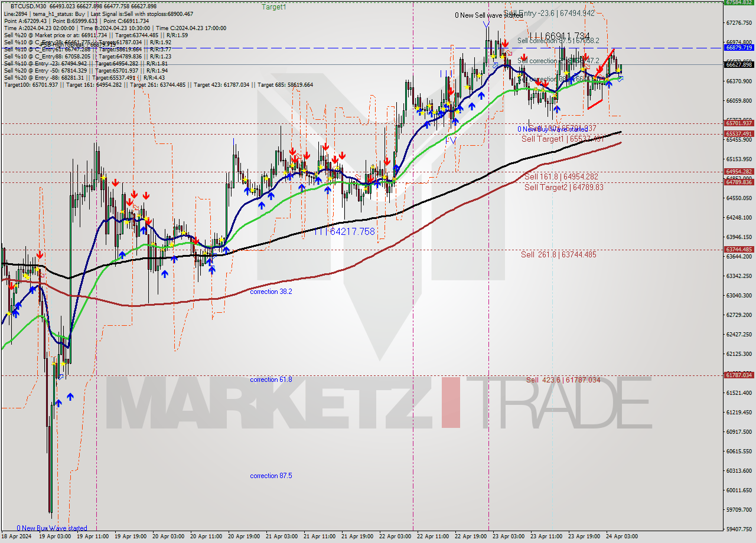This screenshot has height=543, width=756.
Task: Click '19 Apr 03:00' on time axis
Action: pyautogui.click(x=54, y=537)
